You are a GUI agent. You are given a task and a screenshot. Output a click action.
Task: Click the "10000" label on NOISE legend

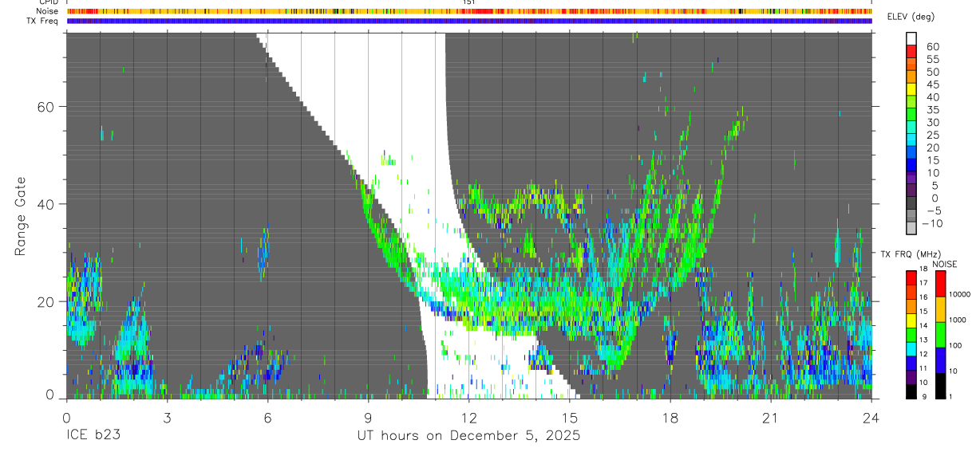(x=962, y=294)
